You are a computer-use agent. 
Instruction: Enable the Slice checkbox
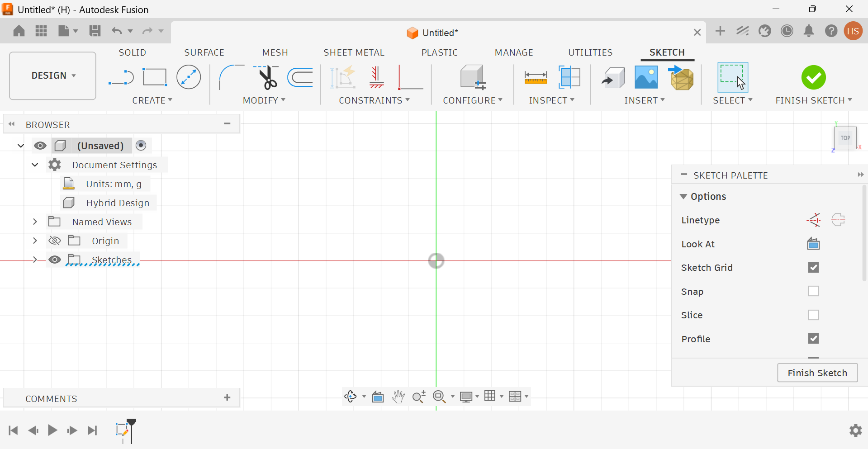(x=813, y=315)
